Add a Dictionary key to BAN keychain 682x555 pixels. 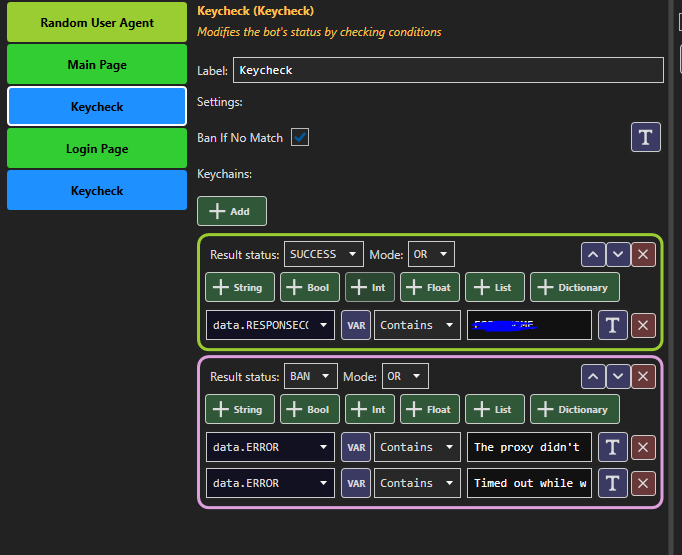pos(575,409)
